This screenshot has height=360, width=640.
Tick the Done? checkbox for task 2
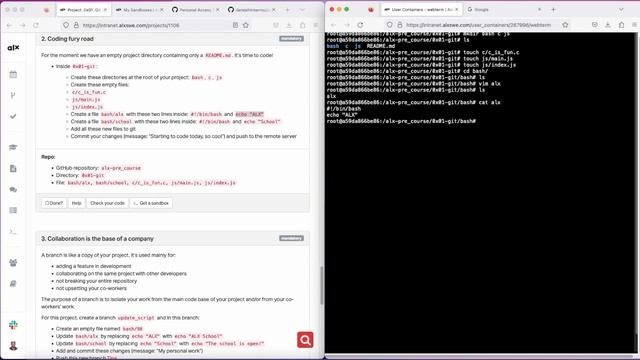point(47,203)
